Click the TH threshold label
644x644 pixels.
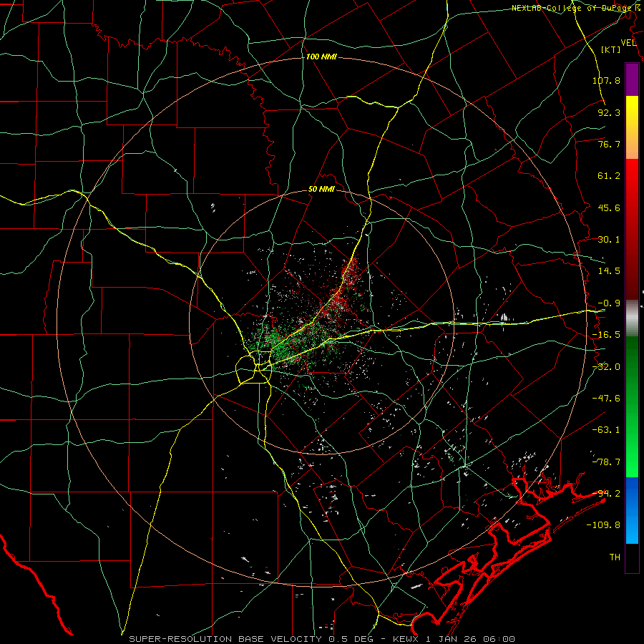click(615, 557)
